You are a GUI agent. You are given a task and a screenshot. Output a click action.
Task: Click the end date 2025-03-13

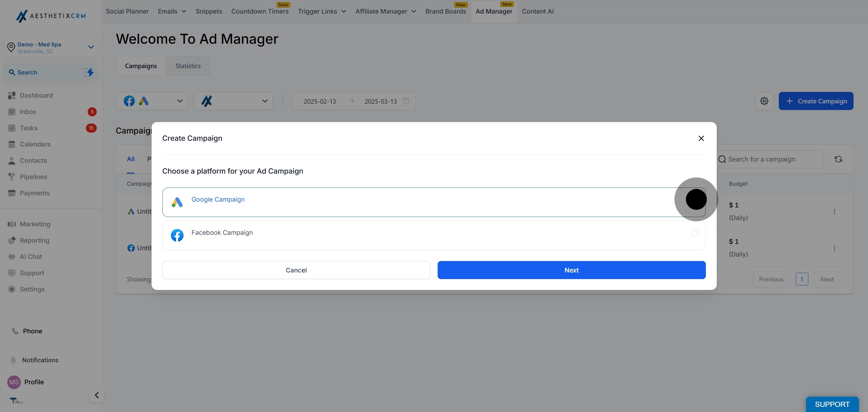pyautogui.click(x=380, y=101)
